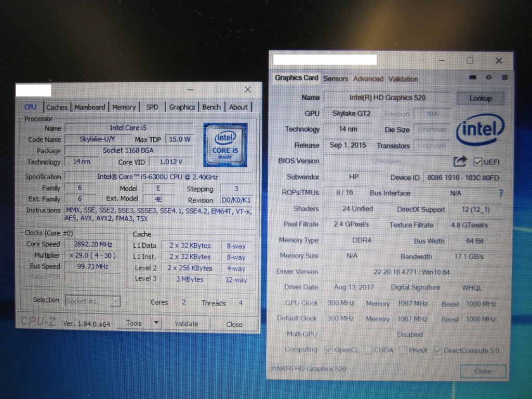Click the Memory Type value DDR4
This screenshot has height=399, width=532.
[362, 240]
